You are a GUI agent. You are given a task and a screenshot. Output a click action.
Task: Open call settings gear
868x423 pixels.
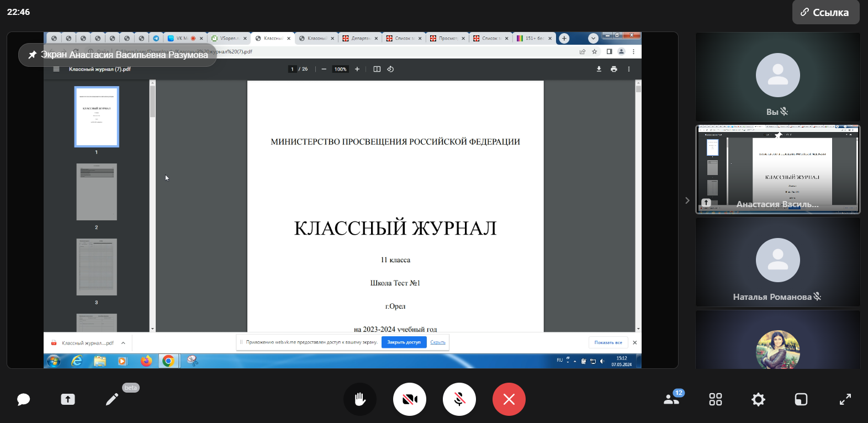[x=758, y=399]
